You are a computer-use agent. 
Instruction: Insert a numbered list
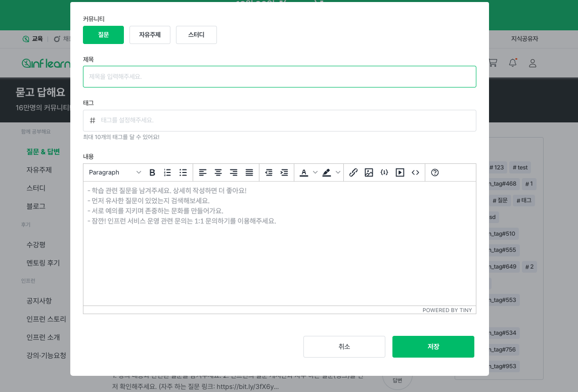[x=167, y=172]
